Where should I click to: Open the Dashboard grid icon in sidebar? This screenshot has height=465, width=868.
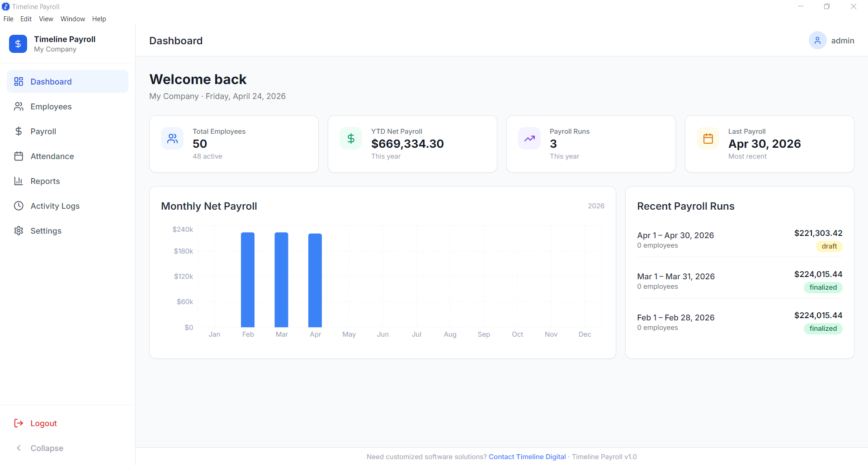click(x=19, y=81)
